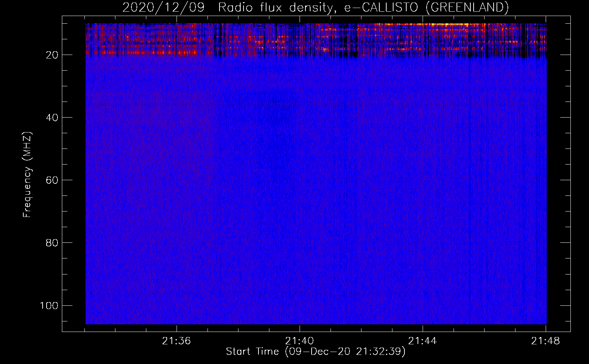Click the 100 MHz frequency tick label
This screenshot has width=589, height=364.
49,305
